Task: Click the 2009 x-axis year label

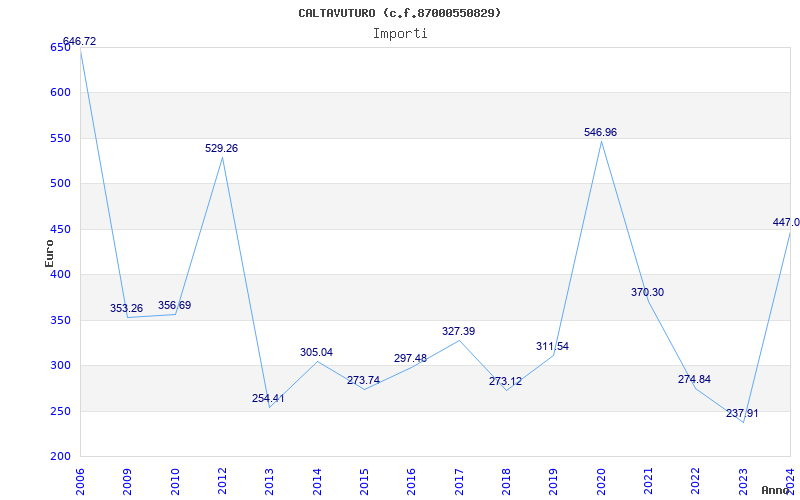Action: coord(128,482)
